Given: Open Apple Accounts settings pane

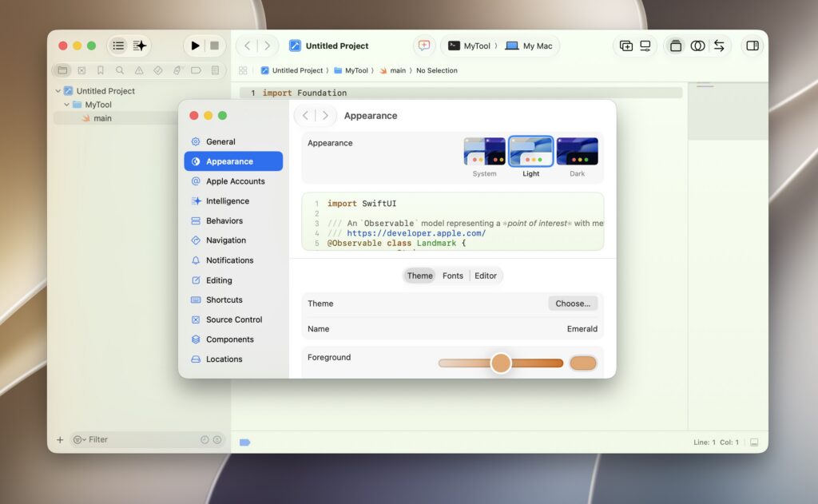Looking at the screenshot, I should [x=233, y=181].
